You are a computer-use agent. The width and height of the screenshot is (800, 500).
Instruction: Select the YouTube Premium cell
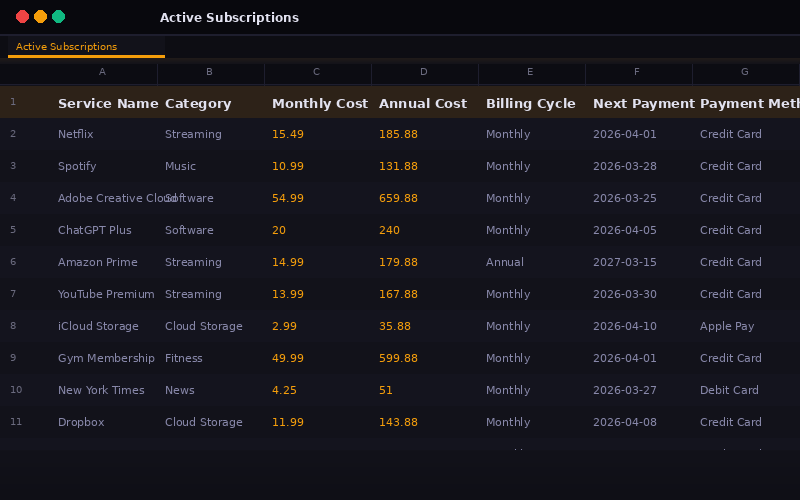pos(104,294)
